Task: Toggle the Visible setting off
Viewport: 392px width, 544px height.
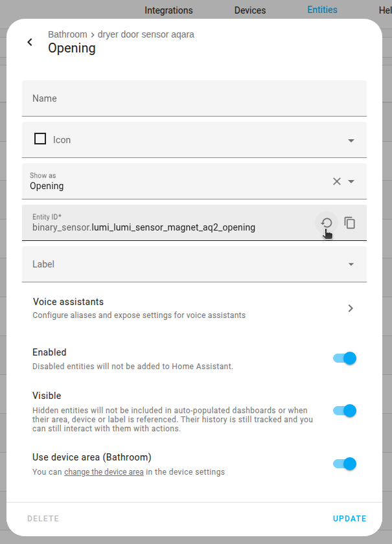Action: 343,411
